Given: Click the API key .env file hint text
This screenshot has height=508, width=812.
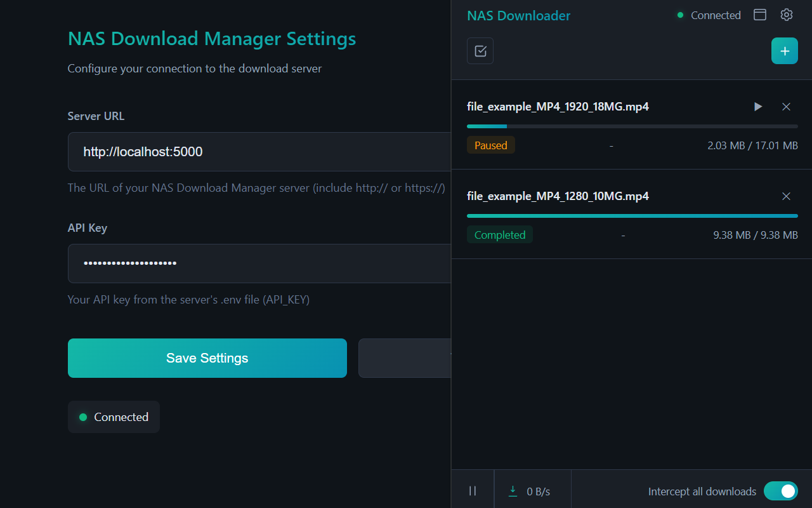Looking at the screenshot, I should tap(188, 300).
